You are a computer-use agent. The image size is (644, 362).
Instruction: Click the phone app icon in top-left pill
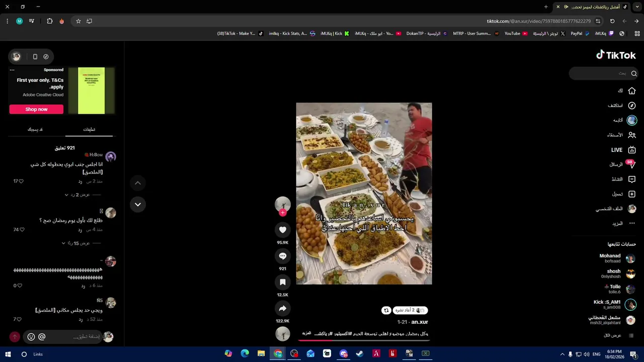coord(35,57)
